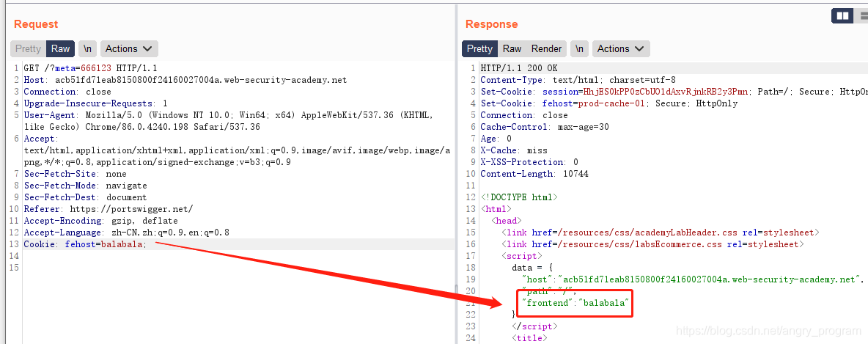The width and height of the screenshot is (868, 344).
Task: Click Connection: close line in Response panel
Action: (x=524, y=115)
